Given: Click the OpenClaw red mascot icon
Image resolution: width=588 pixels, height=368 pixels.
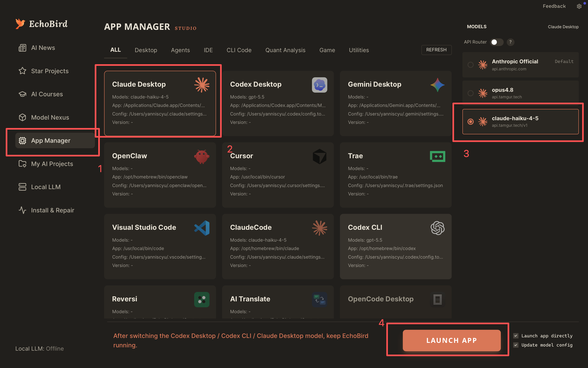Looking at the screenshot, I should click(202, 156).
